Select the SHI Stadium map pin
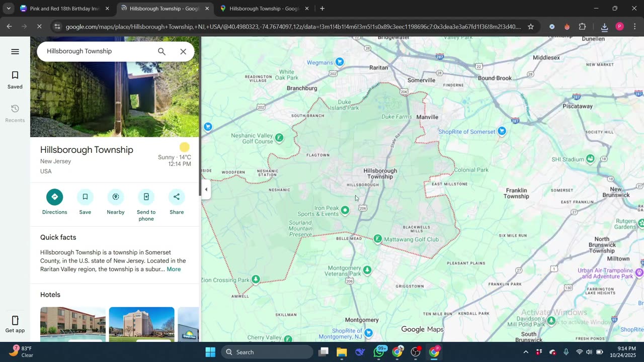 [590, 159]
